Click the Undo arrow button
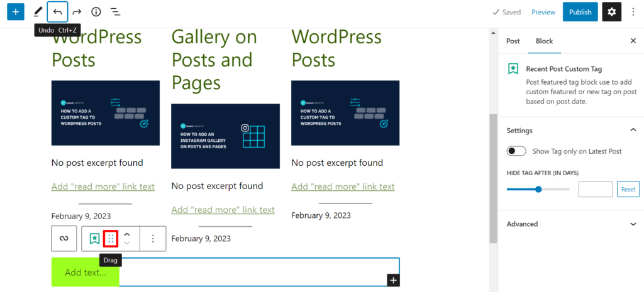Screen dimensions: 644x292 coord(57,12)
